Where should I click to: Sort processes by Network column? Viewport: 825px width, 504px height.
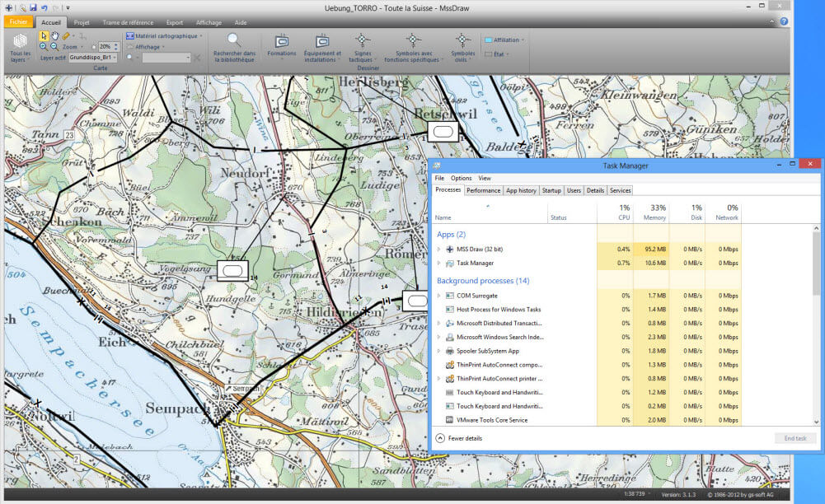[x=724, y=212]
